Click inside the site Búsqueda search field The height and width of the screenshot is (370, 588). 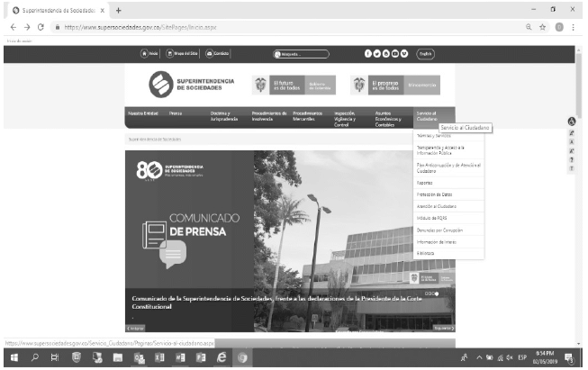(x=304, y=54)
